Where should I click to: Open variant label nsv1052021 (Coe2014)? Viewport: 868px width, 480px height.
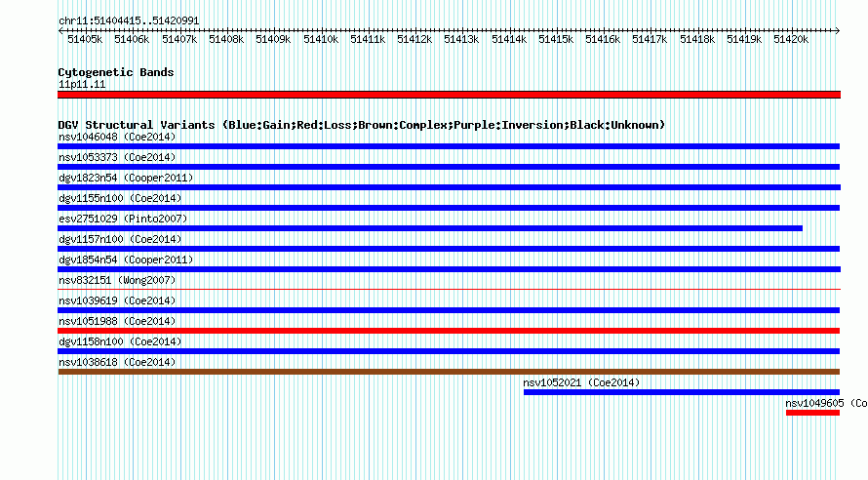(x=581, y=382)
